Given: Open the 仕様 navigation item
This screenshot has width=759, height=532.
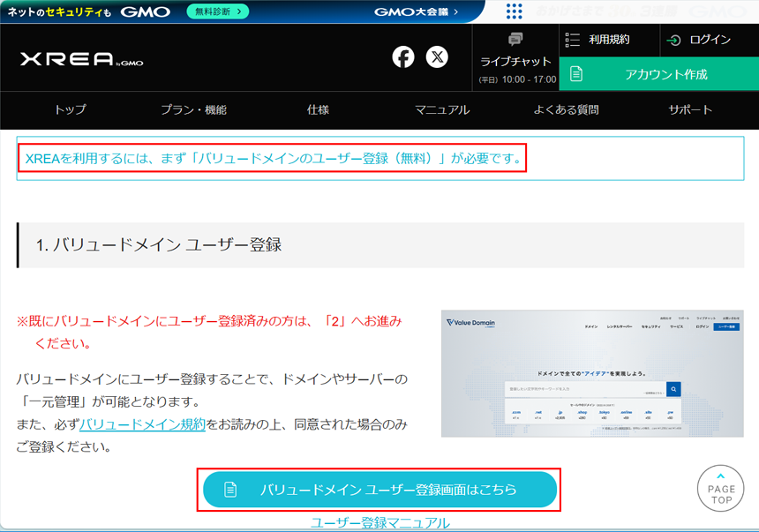Looking at the screenshot, I should click(x=318, y=110).
